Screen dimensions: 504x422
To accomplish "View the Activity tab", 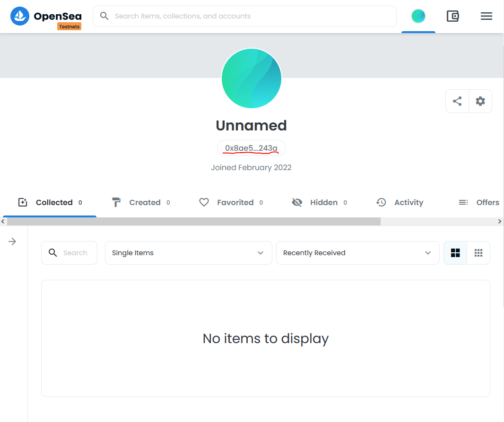I will [x=400, y=202].
